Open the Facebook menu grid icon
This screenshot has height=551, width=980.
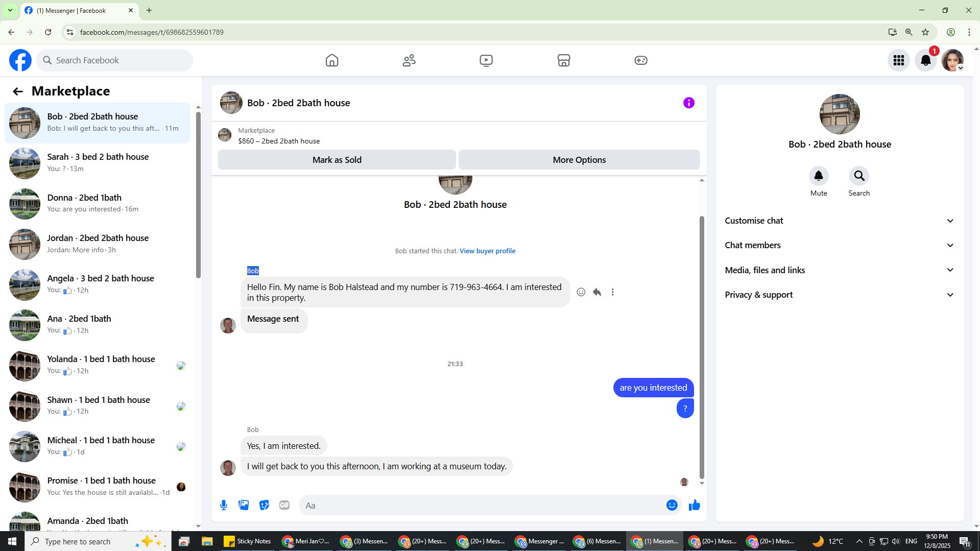click(x=899, y=60)
